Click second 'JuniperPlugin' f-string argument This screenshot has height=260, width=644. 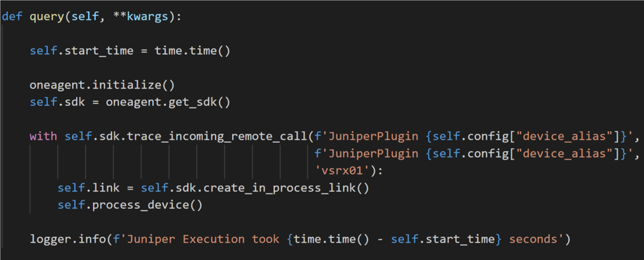(474, 153)
